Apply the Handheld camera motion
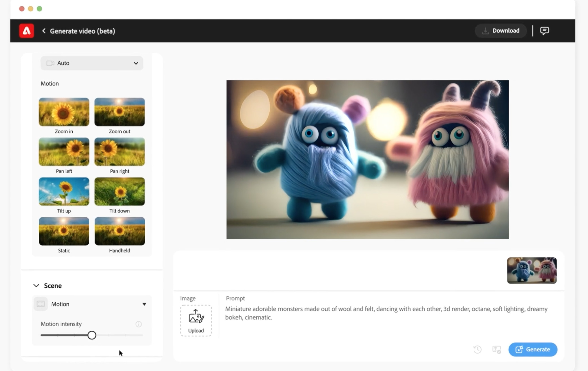Image resolution: width=588 pixels, height=371 pixels. pos(119,231)
